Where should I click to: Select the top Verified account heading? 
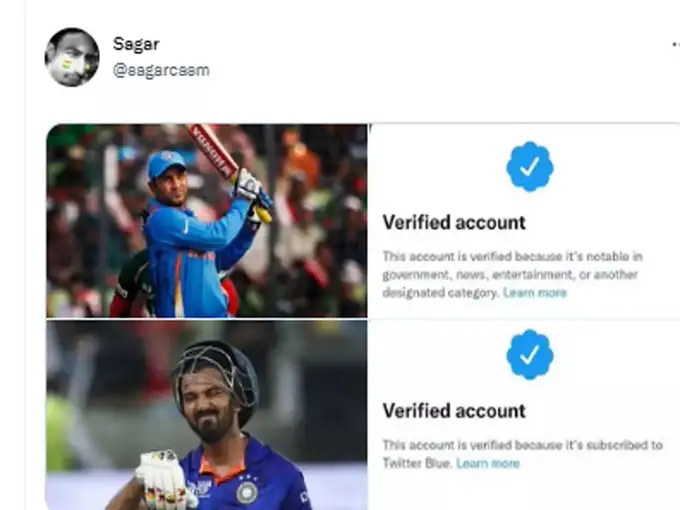pos(454,222)
